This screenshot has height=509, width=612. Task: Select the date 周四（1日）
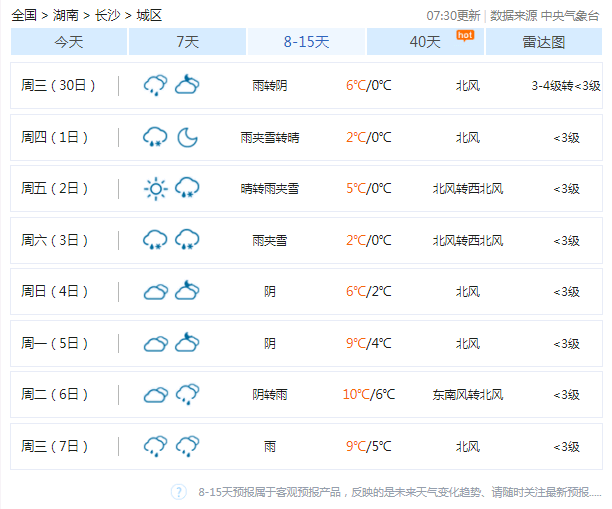[x=54, y=137]
